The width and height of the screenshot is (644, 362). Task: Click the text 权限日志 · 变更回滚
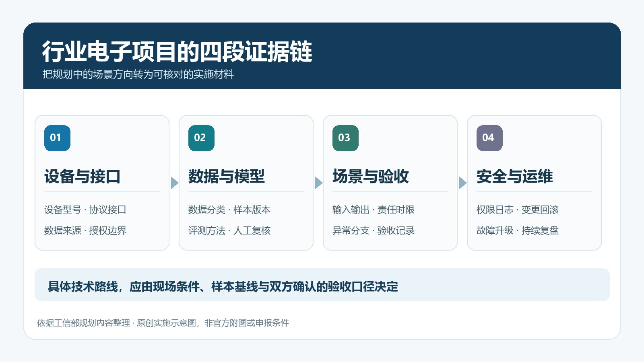coord(518,210)
